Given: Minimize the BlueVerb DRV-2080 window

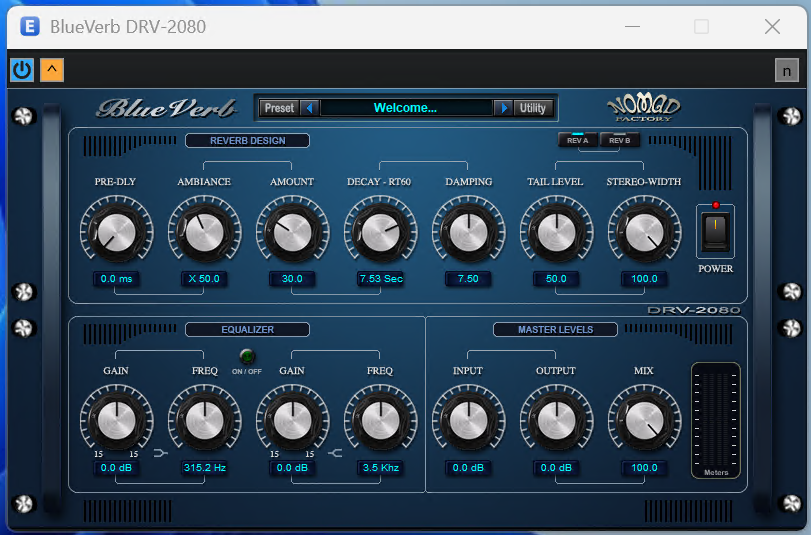Looking at the screenshot, I should coord(632,26).
